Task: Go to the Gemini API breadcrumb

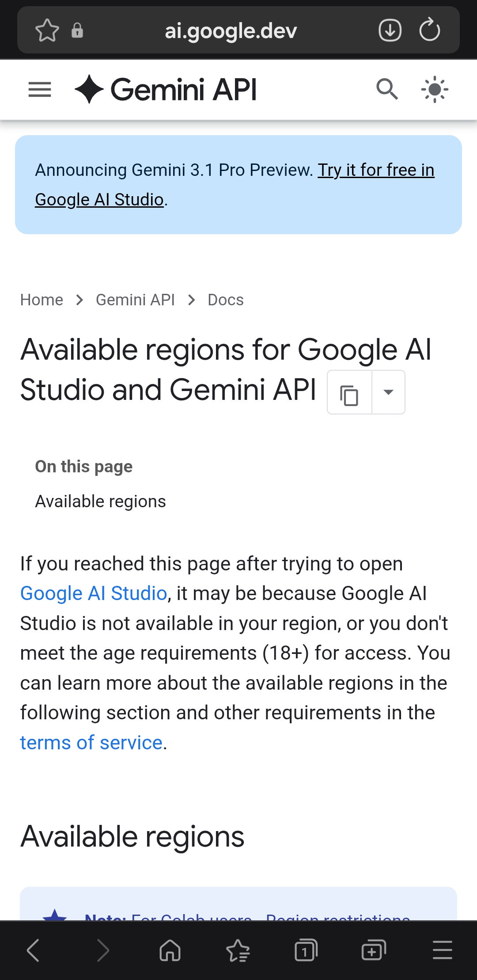Action: pos(135,300)
